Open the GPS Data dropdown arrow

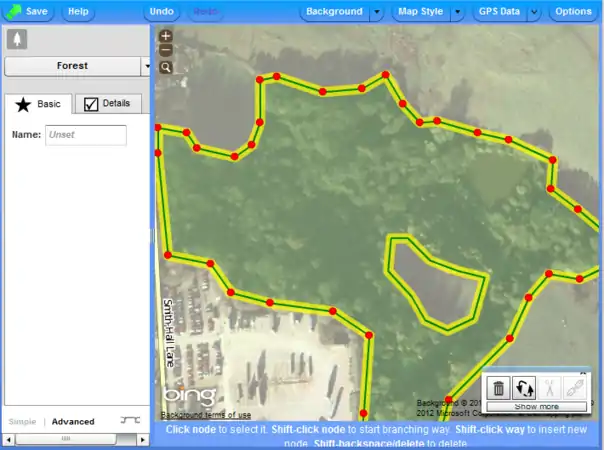click(534, 12)
